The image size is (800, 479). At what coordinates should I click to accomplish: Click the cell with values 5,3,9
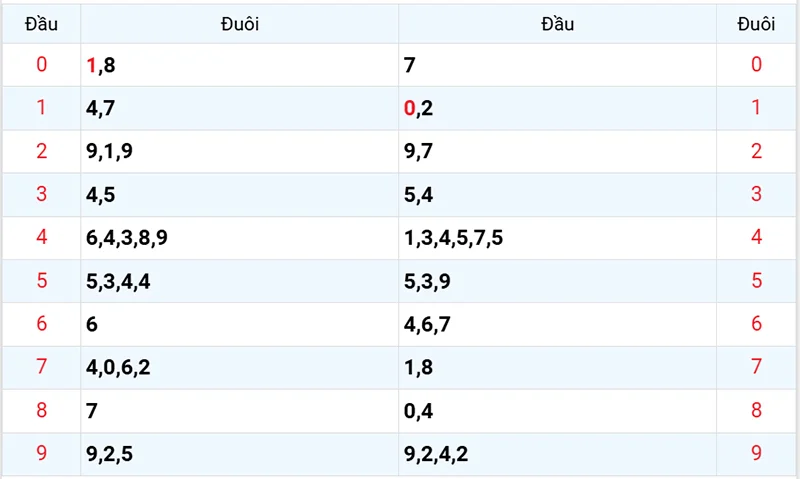point(427,281)
